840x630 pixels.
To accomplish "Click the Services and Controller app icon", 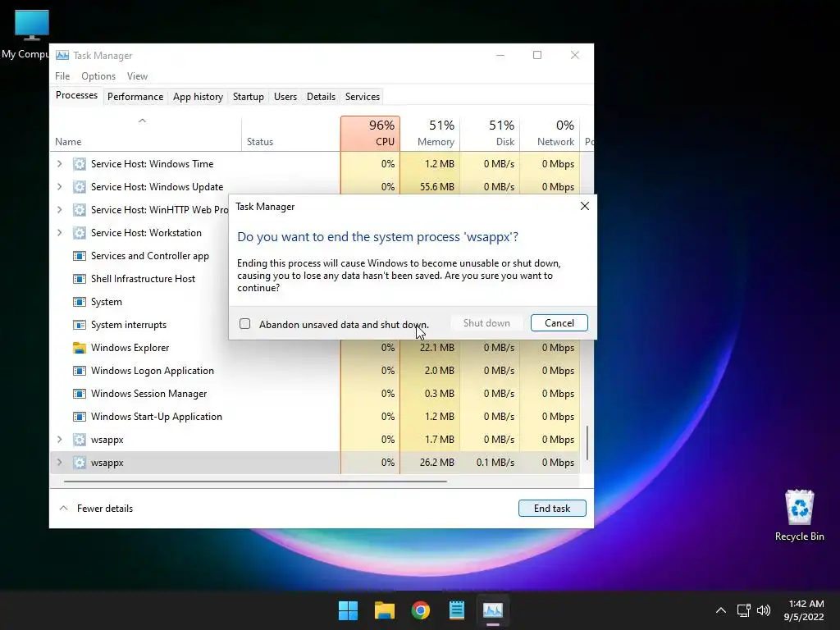I will point(80,256).
